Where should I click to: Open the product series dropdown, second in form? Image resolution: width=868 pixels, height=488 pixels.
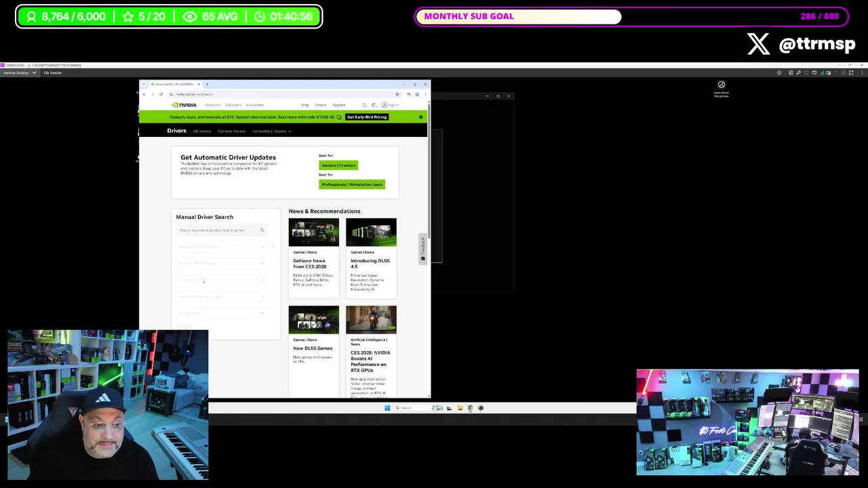click(221, 264)
